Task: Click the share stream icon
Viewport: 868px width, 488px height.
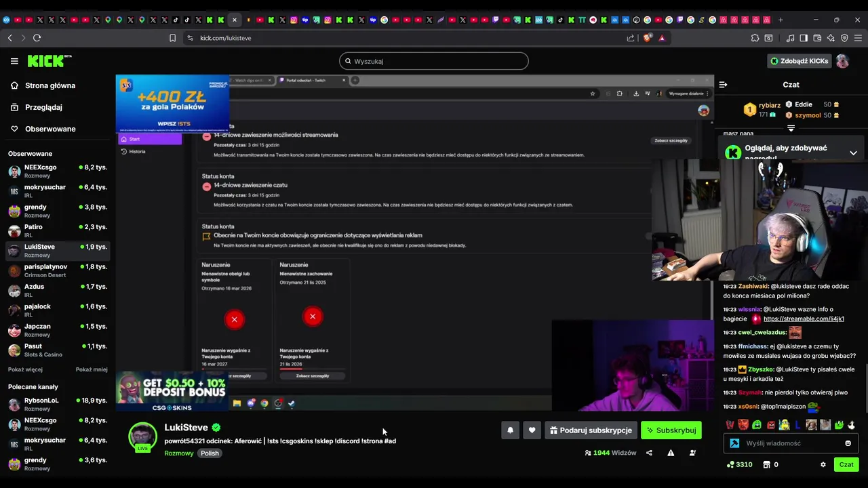Action: 649,453
